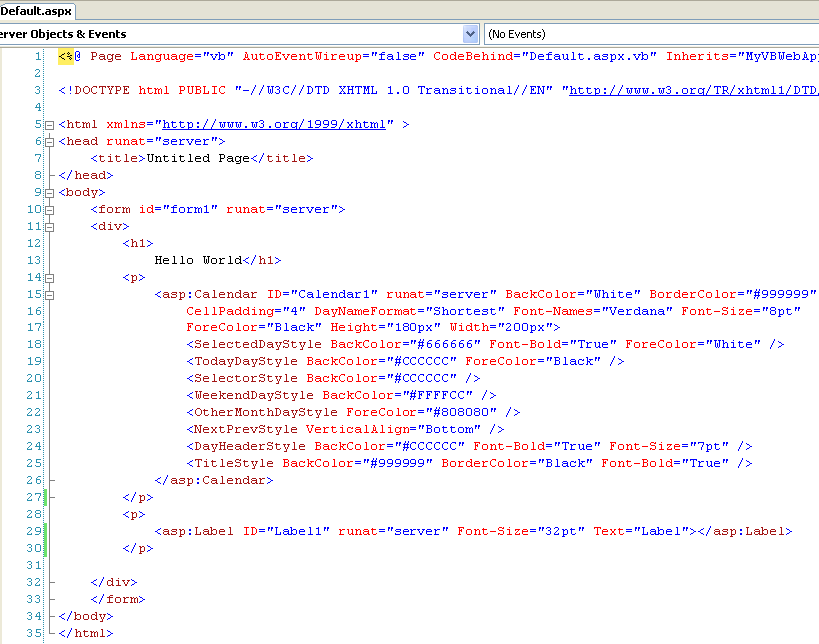Collapse the first paragraph tag block

[50, 278]
